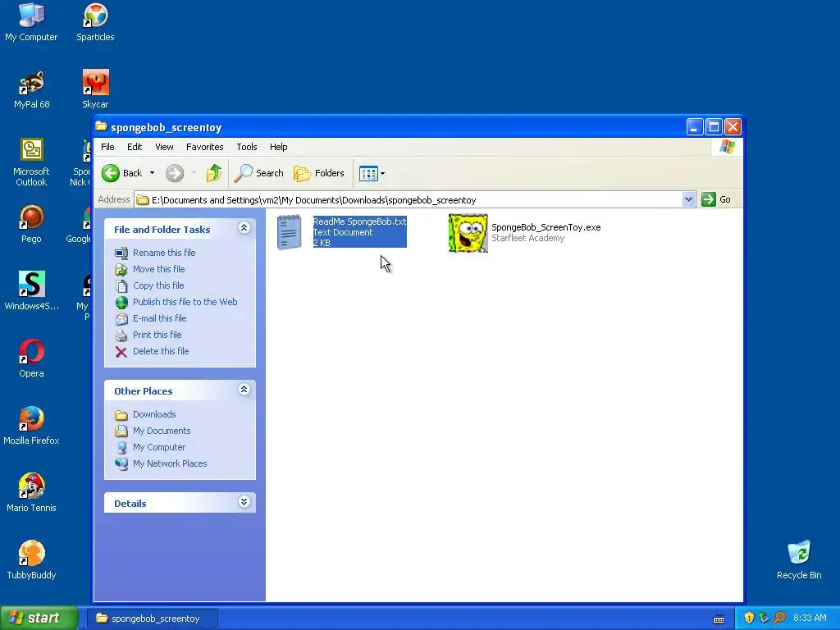Open the View menu
The height and width of the screenshot is (630, 840).
pos(164,147)
